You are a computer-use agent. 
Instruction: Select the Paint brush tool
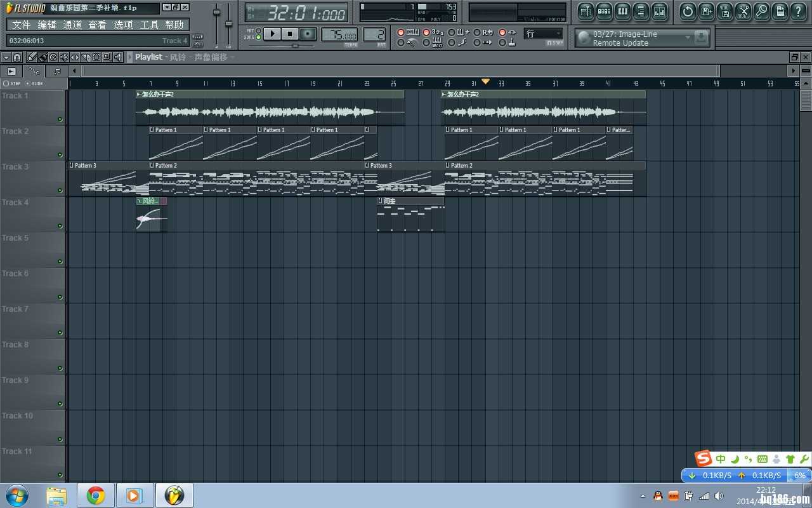click(43, 57)
